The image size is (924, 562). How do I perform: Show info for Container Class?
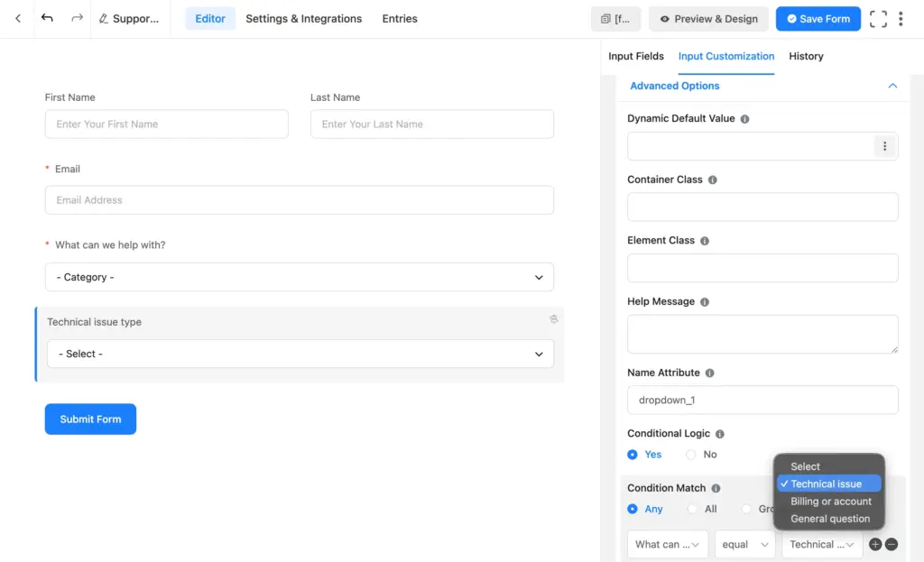(x=713, y=180)
